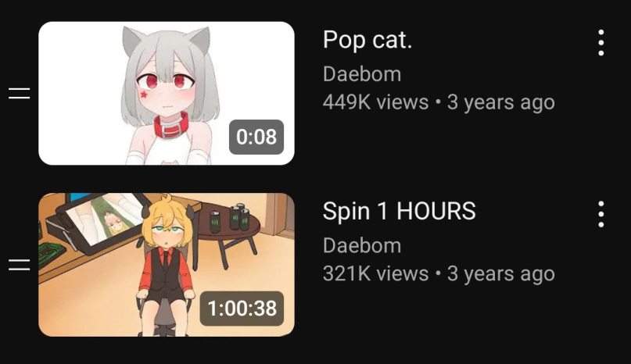Grab the reorder handle beside Pop cat.
The height and width of the screenshot is (364, 631).
(20, 93)
